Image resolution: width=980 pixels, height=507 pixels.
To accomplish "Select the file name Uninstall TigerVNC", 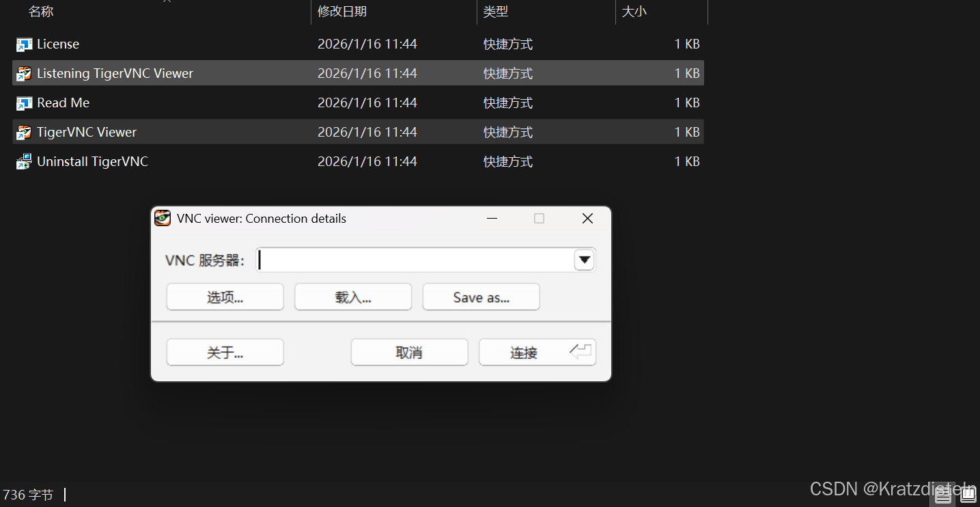I will point(92,162).
